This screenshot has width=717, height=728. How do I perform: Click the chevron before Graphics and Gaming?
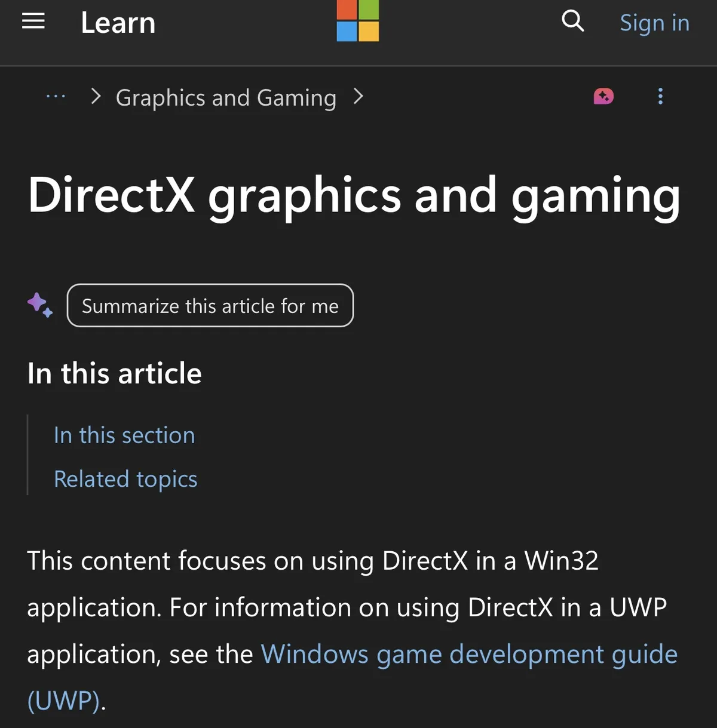pos(96,96)
